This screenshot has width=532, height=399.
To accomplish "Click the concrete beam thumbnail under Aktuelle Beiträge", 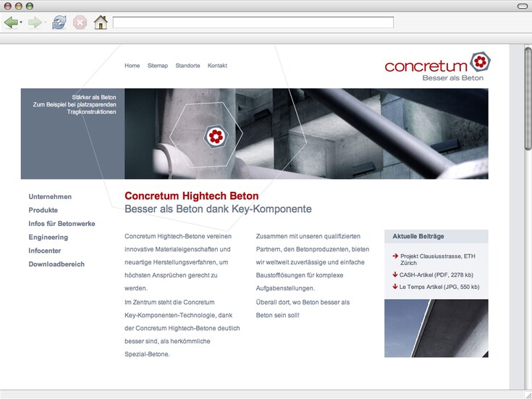I will point(436,328).
